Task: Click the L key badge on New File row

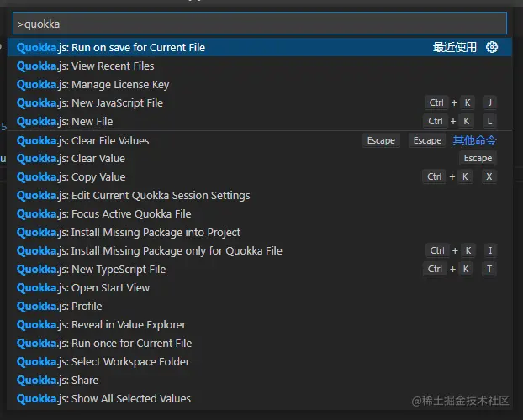Action: pos(489,121)
